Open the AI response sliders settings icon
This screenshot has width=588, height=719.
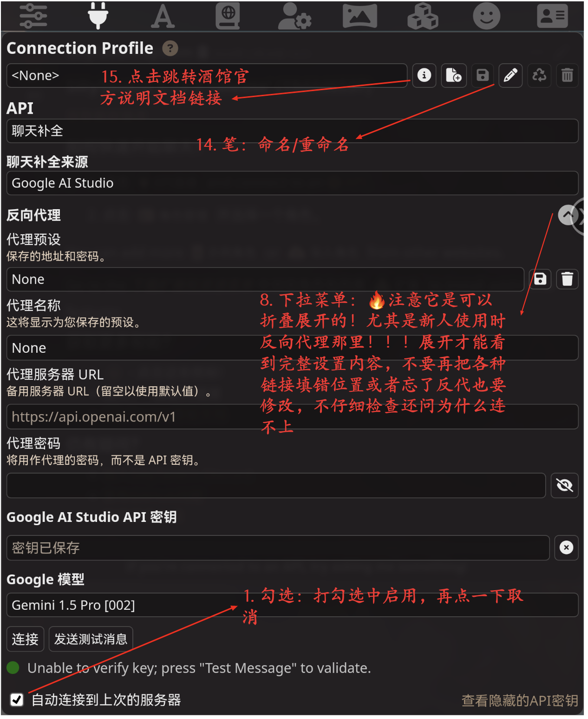coord(33,16)
